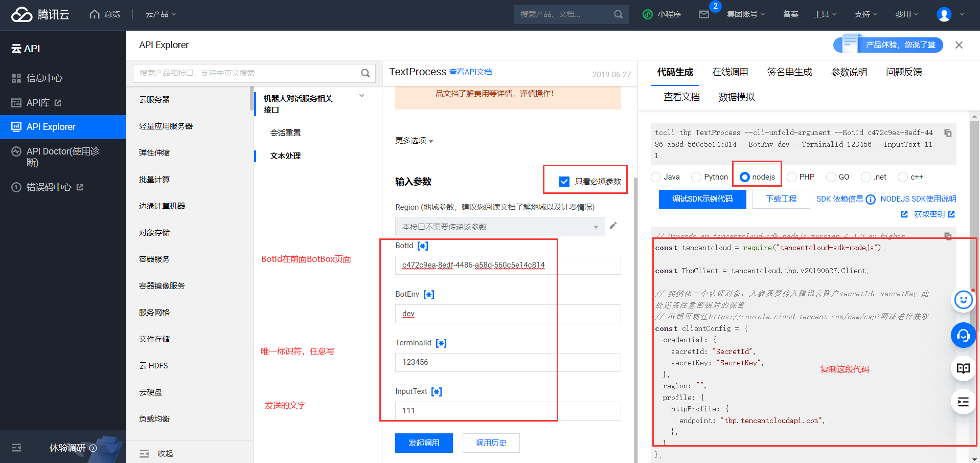Click the top search magnifier icon

coord(618,14)
